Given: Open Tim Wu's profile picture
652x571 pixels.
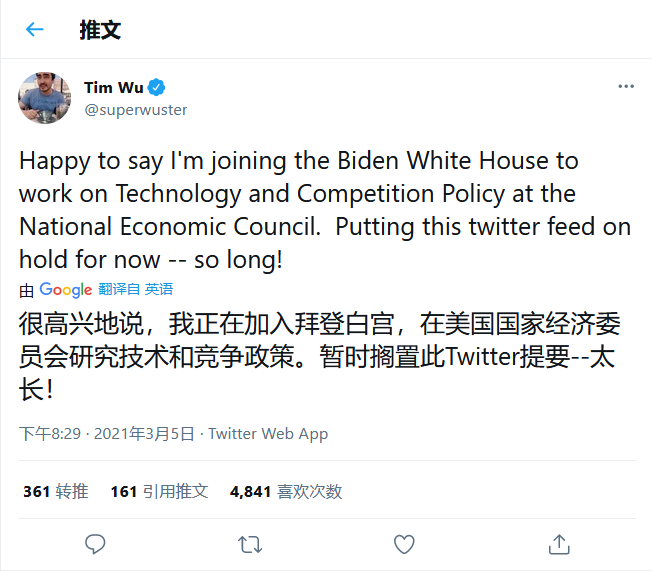Looking at the screenshot, I should pos(45,97).
